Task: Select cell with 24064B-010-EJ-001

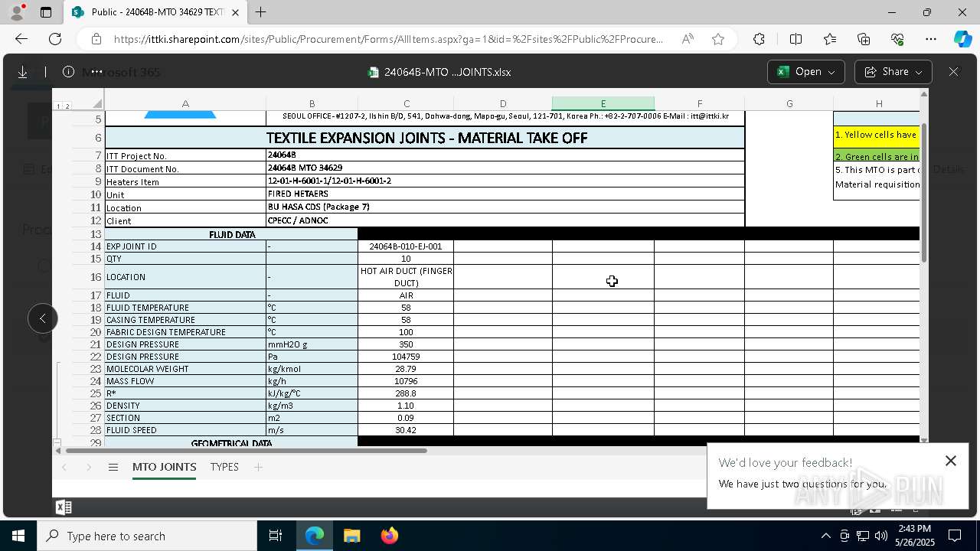Action: 406,246
